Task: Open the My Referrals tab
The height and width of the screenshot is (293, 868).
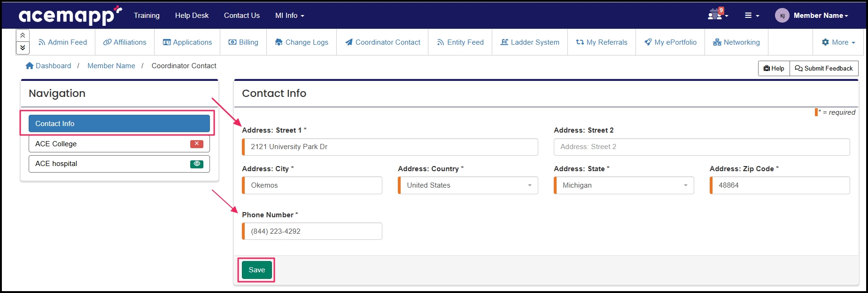Action: (x=601, y=42)
